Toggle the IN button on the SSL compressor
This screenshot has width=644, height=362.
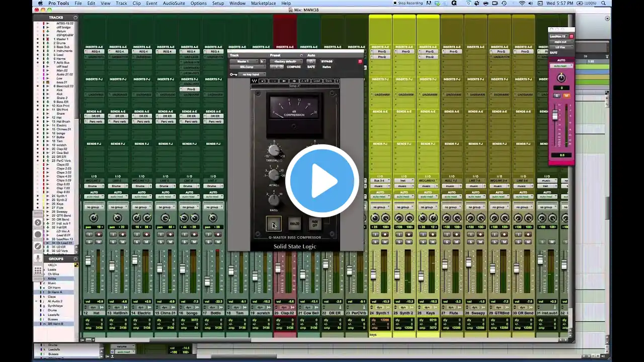point(274,224)
